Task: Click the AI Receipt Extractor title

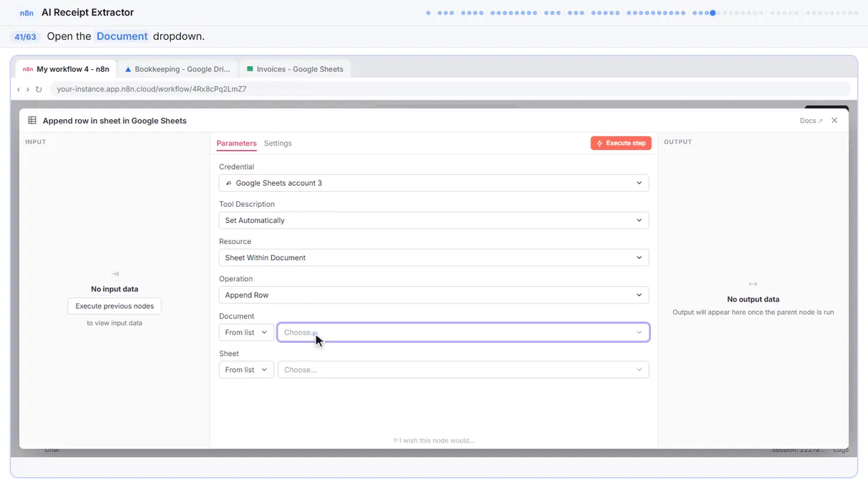Action: [87, 12]
